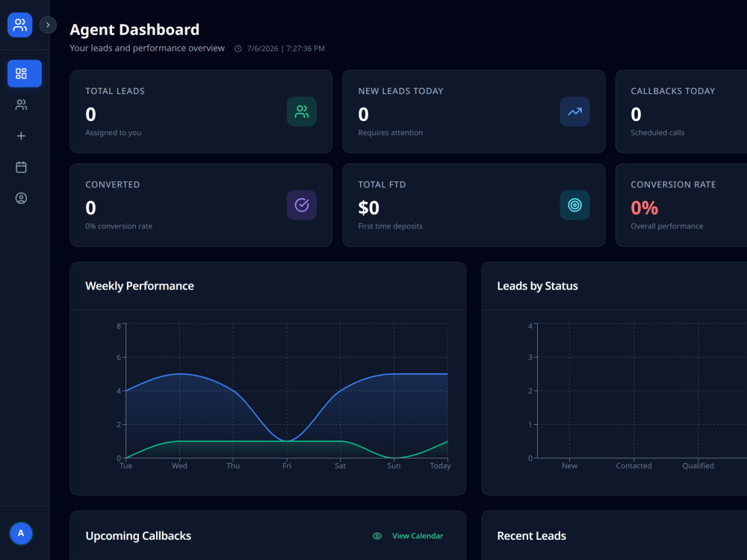Click the 'Overall performance' subtitle
Screen dimensions: 747x560
(667, 226)
